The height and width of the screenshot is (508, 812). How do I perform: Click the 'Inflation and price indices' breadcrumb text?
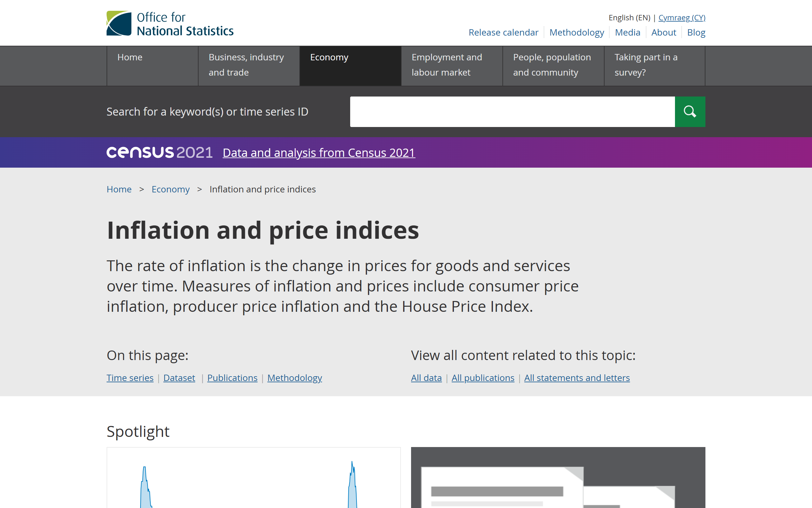(x=262, y=190)
